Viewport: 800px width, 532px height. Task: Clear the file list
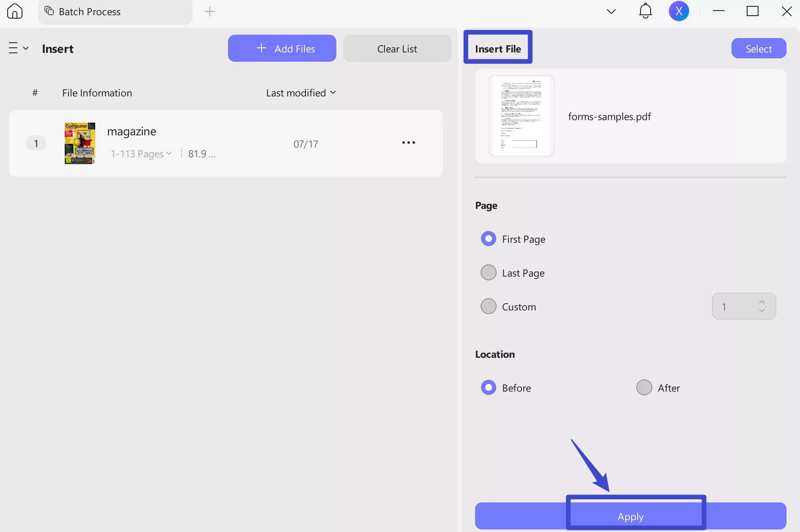(397, 48)
